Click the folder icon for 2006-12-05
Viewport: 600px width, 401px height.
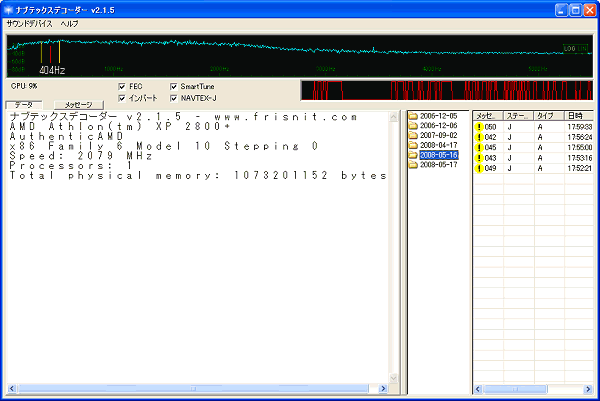[x=413, y=116]
